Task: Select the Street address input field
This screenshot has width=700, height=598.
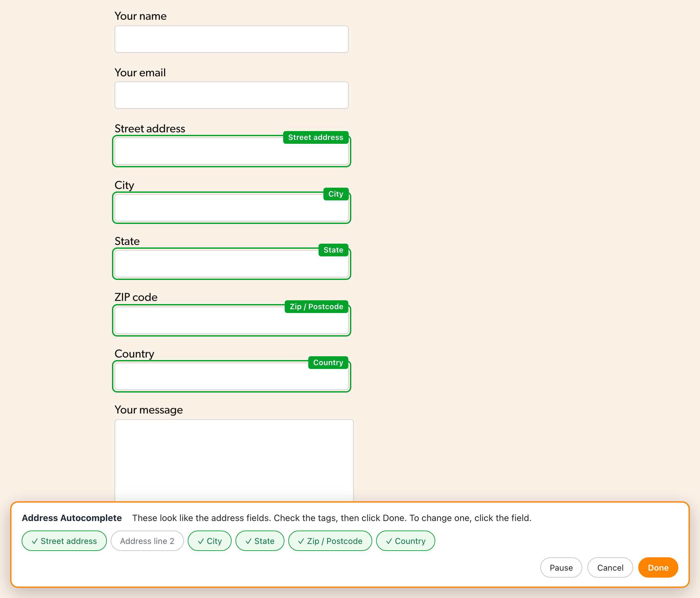Action: point(231,151)
